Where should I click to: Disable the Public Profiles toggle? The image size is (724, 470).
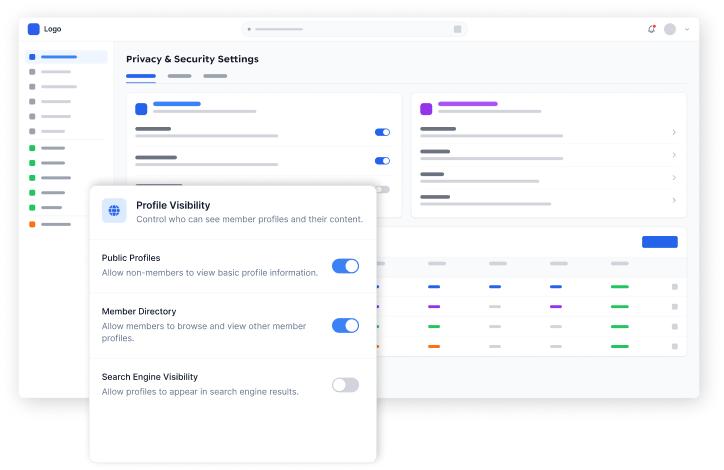(x=345, y=266)
